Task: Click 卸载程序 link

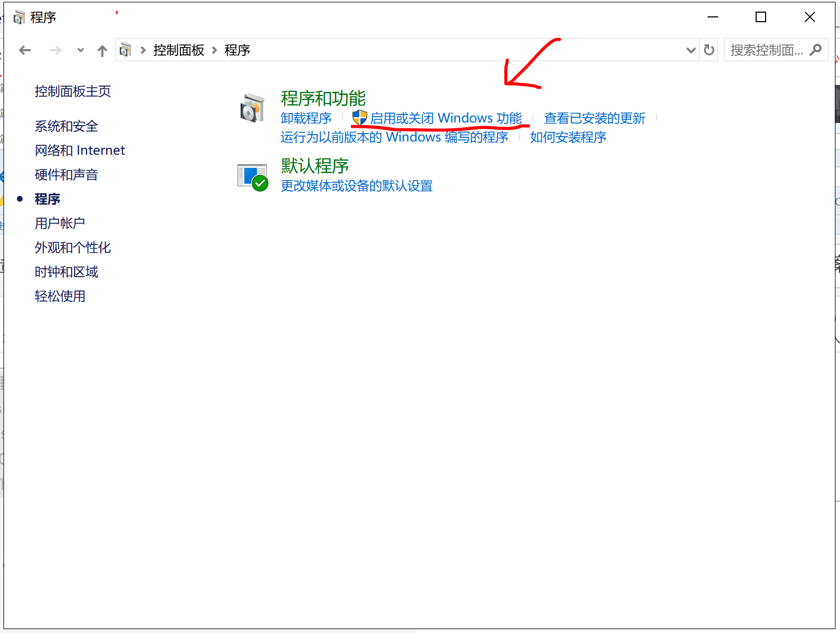Action: 306,118
